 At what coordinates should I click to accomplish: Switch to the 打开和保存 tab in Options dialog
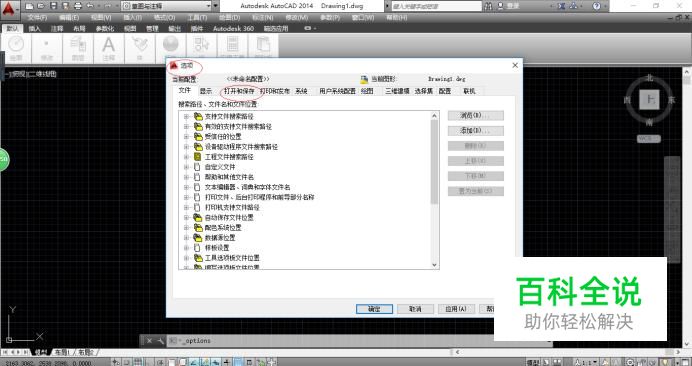click(x=239, y=91)
